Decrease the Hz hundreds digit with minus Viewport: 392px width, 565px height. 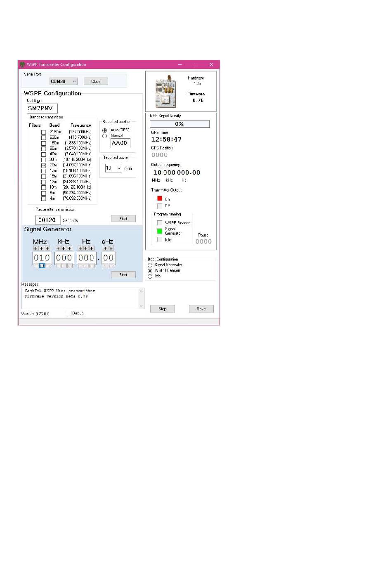80,266
